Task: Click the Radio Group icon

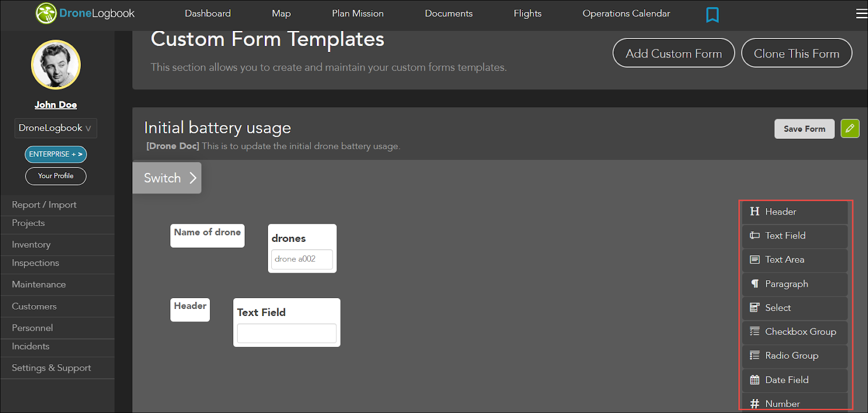Action: 755,356
